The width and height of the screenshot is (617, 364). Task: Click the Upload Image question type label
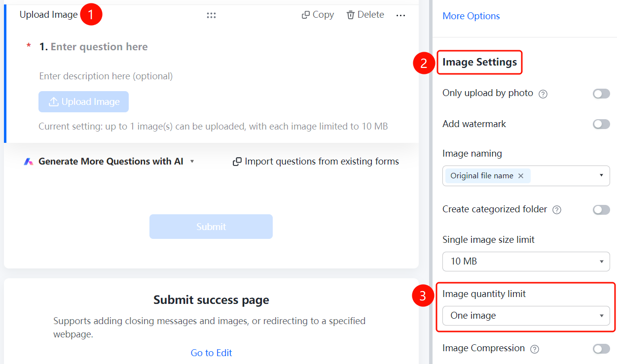point(48,15)
